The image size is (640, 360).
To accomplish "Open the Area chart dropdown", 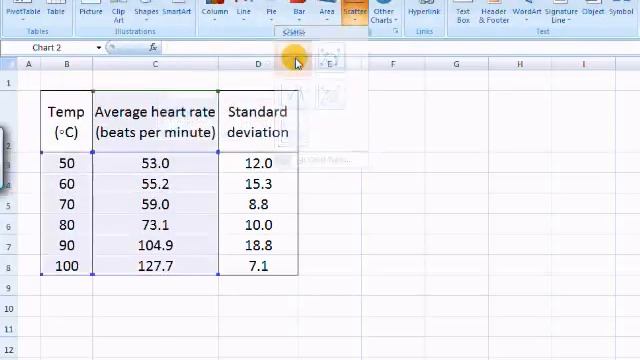I will (x=327, y=12).
